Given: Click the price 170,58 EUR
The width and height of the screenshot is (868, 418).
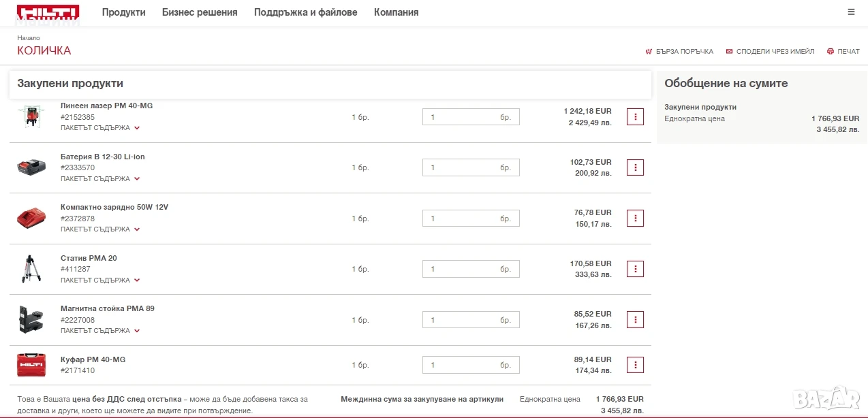Looking at the screenshot, I should click(591, 263).
